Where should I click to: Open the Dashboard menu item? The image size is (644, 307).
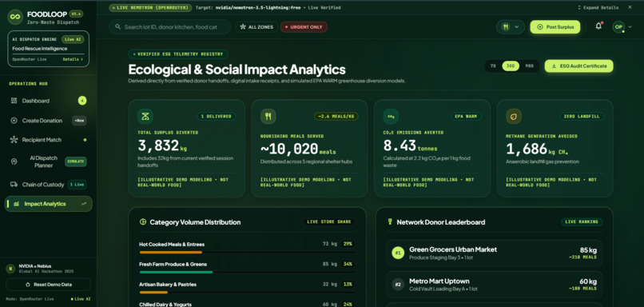point(49,101)
